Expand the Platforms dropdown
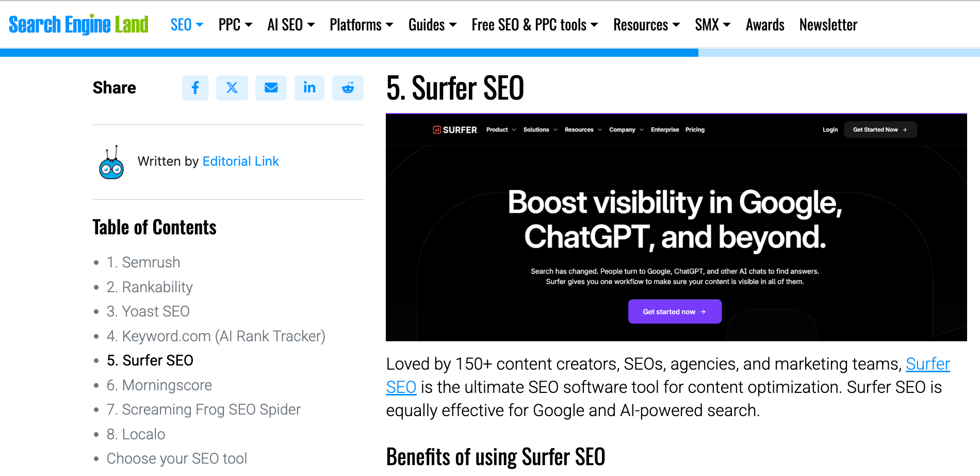 (361, 25)
